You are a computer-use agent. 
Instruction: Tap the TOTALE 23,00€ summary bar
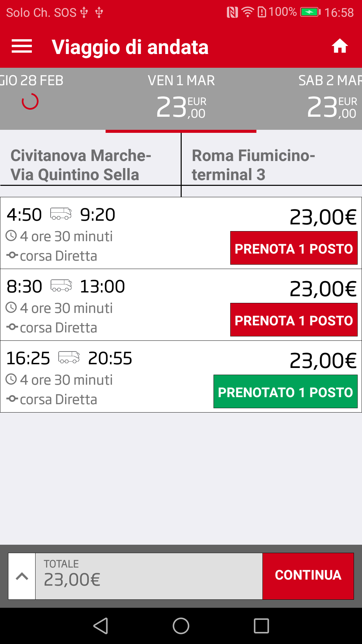[149, 576]
